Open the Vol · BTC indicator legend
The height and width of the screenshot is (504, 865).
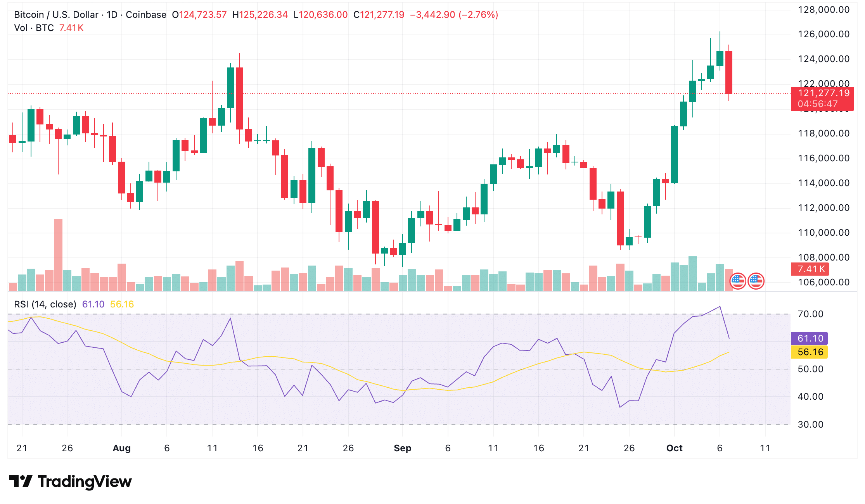click(x=34, y=28)
